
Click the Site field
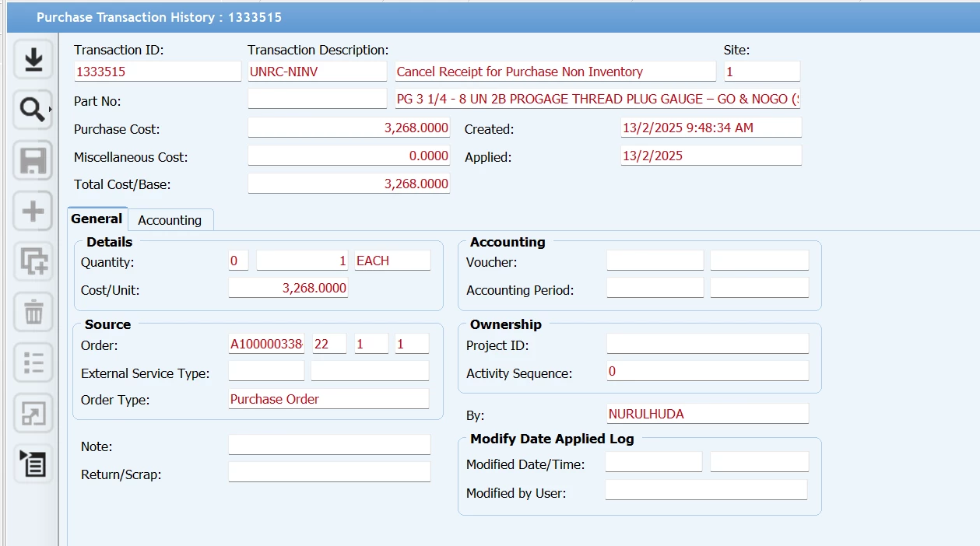(x=762, y=72)
